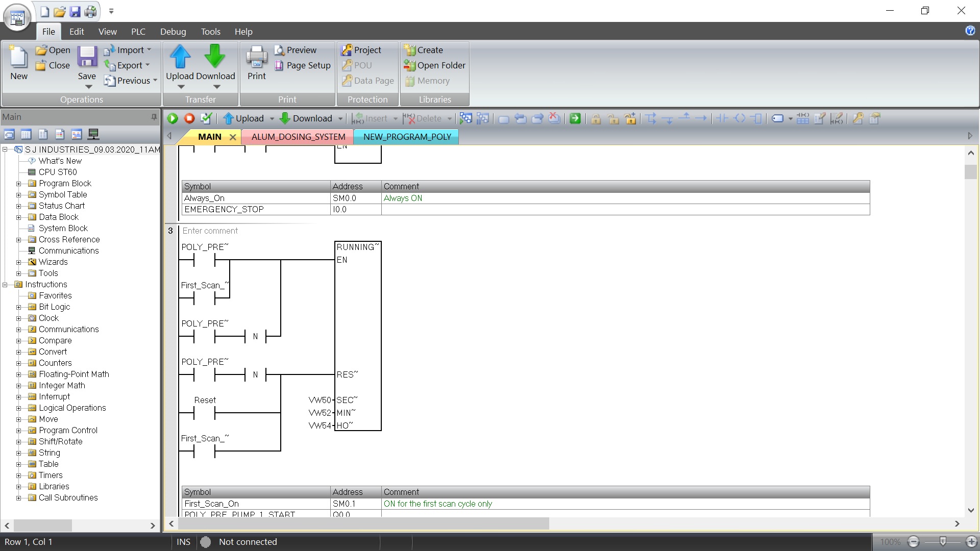The width and height of the screenshot is (980, 551).
Task: Expand the Program Block tree node
Action: (19, 184)
